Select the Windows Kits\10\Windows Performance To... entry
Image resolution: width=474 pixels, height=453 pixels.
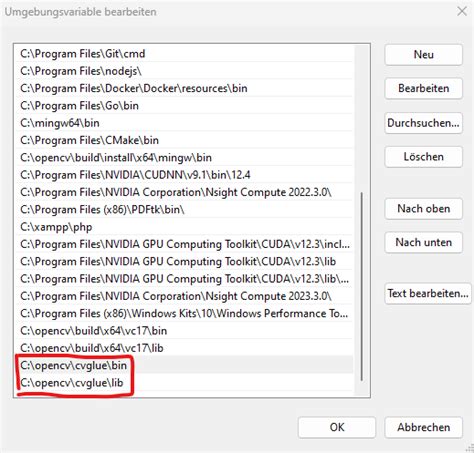tap(184, 314)
